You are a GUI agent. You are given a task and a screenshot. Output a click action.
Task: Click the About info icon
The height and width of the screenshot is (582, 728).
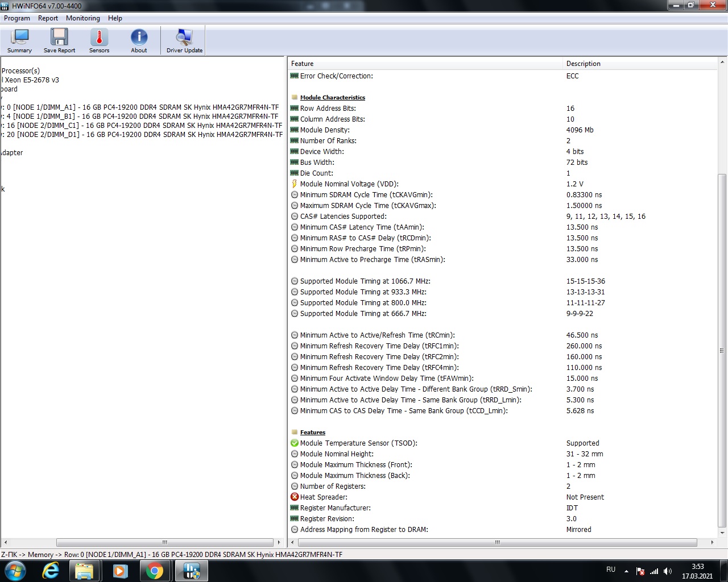[139, 37]
